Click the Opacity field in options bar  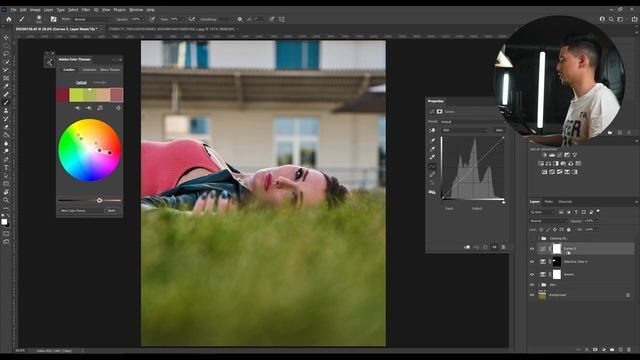coord(136,19)
